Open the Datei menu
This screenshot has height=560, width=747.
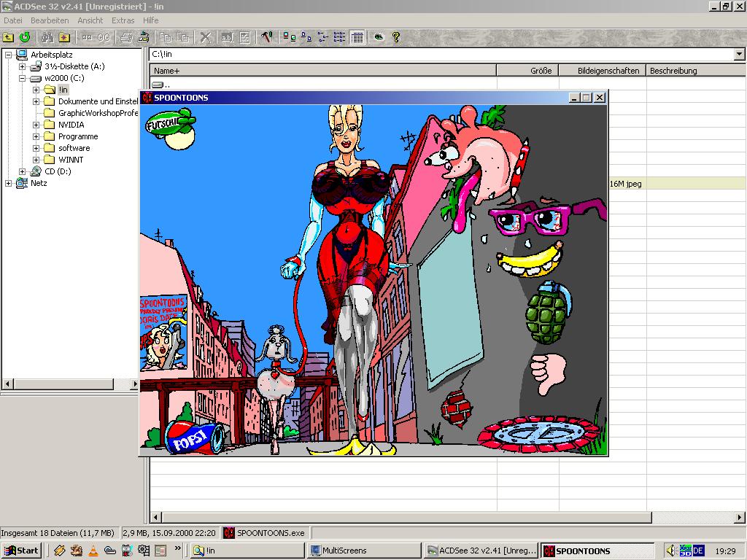pos(13,20)
